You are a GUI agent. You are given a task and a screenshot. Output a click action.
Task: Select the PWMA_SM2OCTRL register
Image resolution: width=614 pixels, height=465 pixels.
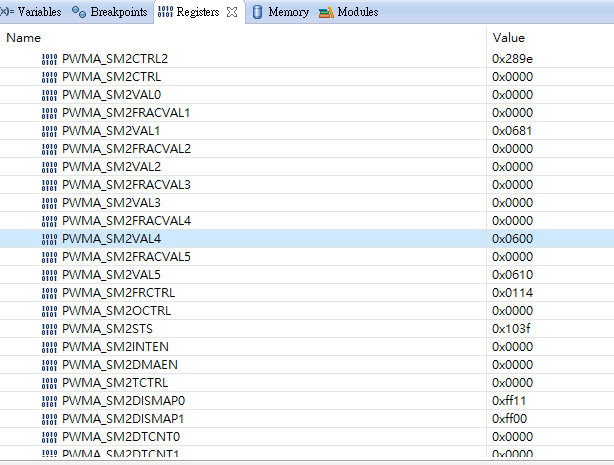coord(116,311)
